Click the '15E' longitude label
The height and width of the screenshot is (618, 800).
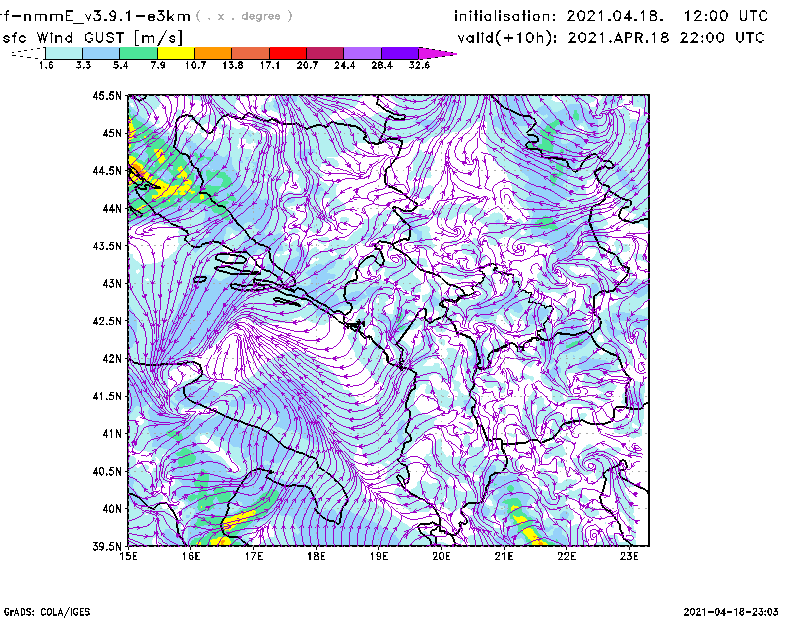[x=129, y=556]
